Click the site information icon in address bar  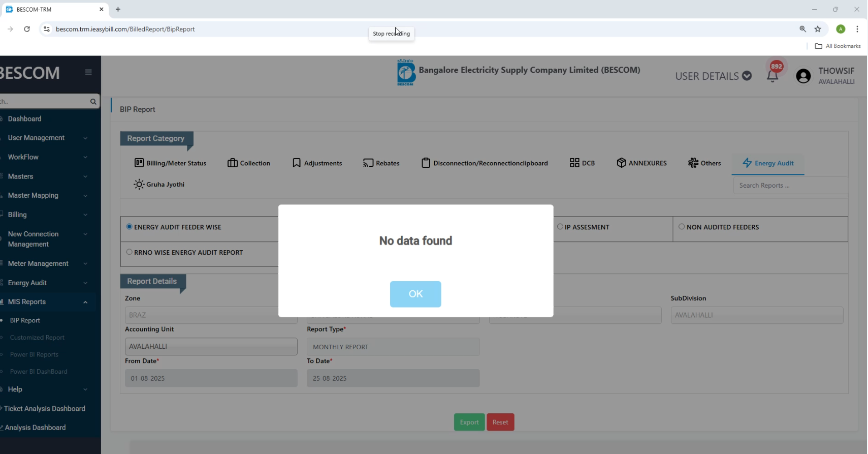tap(46, 29)
